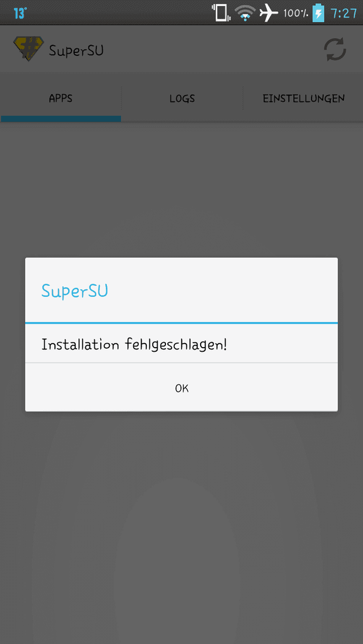The height and width of the screenshot is (644, 363).
Task: Tap the 100% battery percentage text
Action: tap(296, 14)
